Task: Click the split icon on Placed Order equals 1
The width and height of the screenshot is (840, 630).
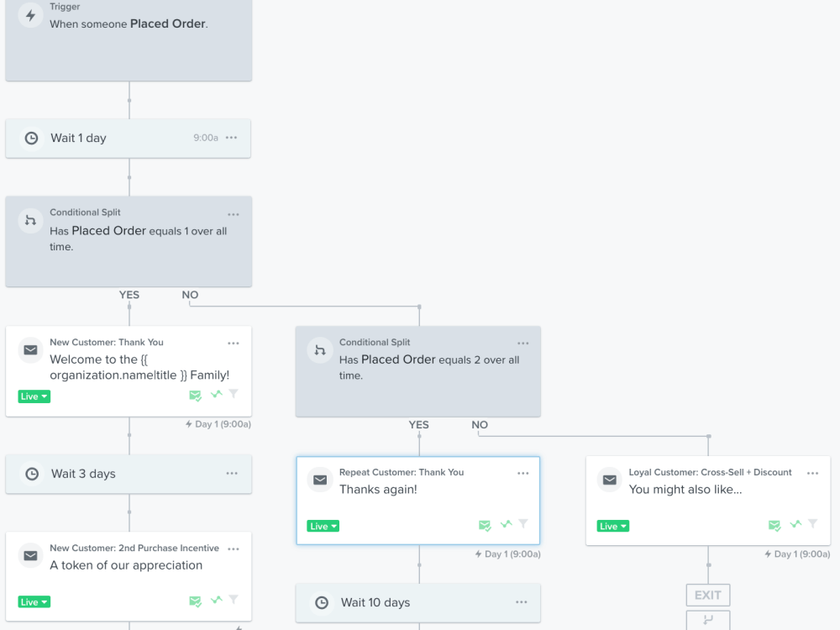Action: (30, 220)
